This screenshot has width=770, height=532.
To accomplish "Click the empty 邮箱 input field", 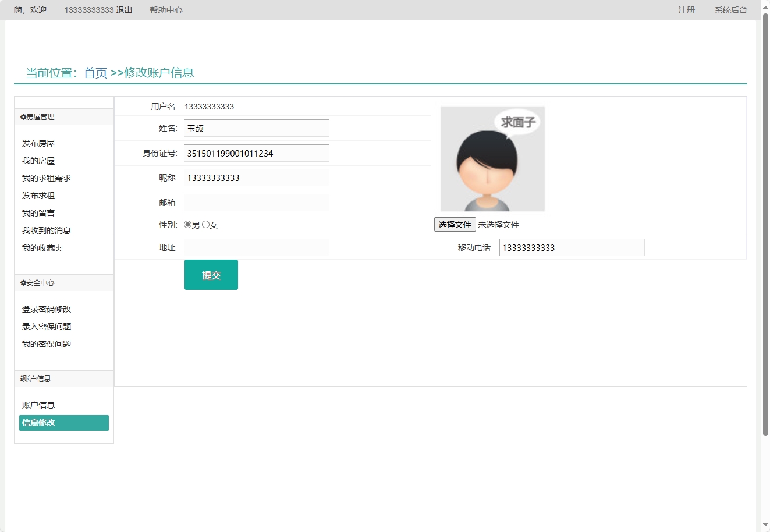I will point(256,202).
